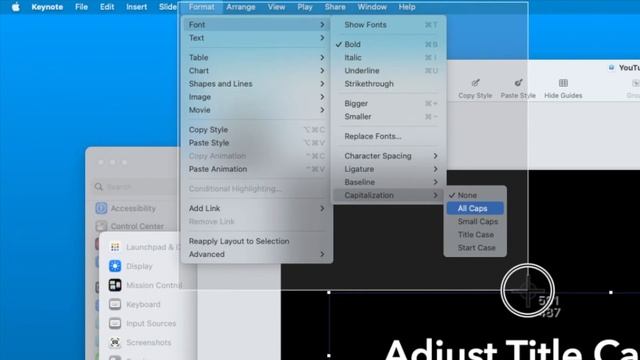The width and height of the screenshot is (640, 360).
Task: Choose Reapply Layout to Selection
Action: (x=257, y=241)
